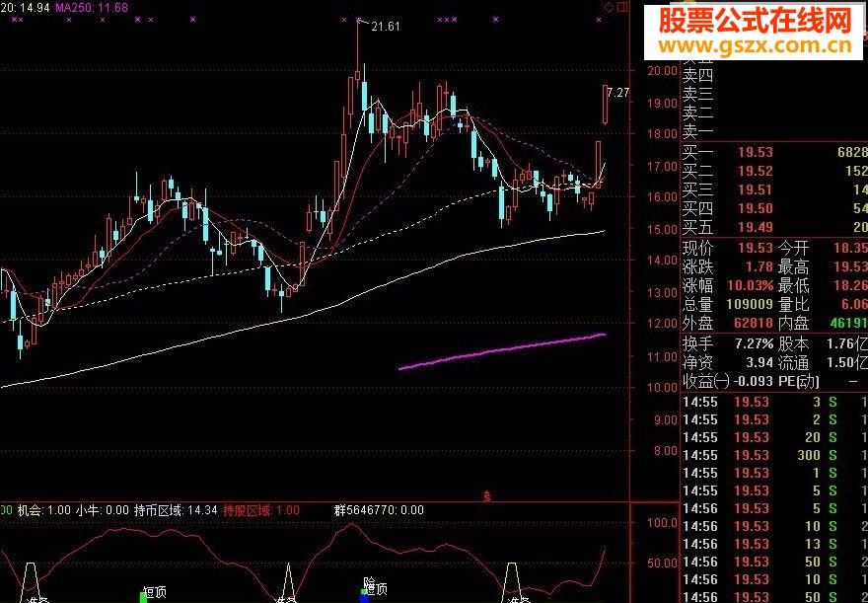Screen dimensions: 868x603
Task: Click the 换手 turnover value 7.27%
Action: pos(754,343)
